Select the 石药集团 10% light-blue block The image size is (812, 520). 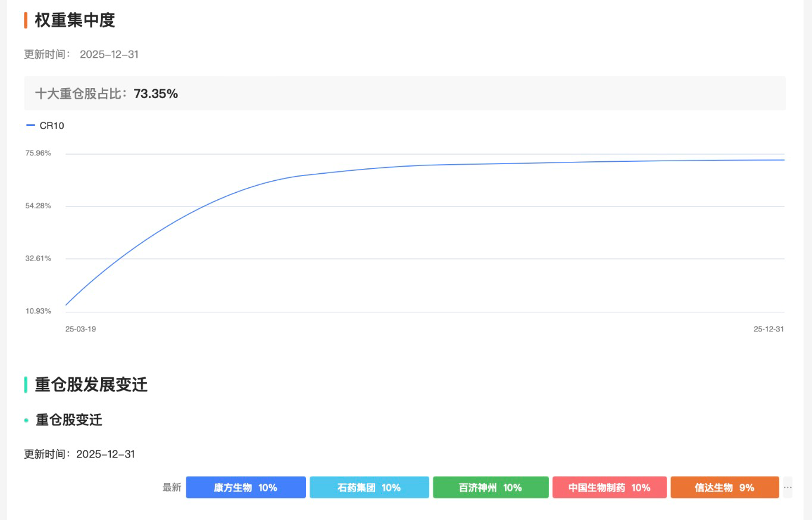(x=369, y=487)
